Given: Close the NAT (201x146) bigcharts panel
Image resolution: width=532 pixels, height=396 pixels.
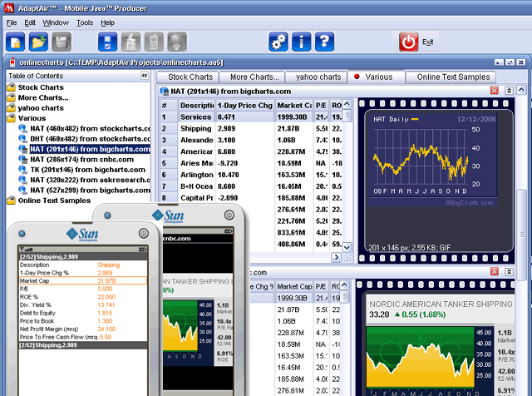Looking at the screenshot, I should click(x=495, y=91).
